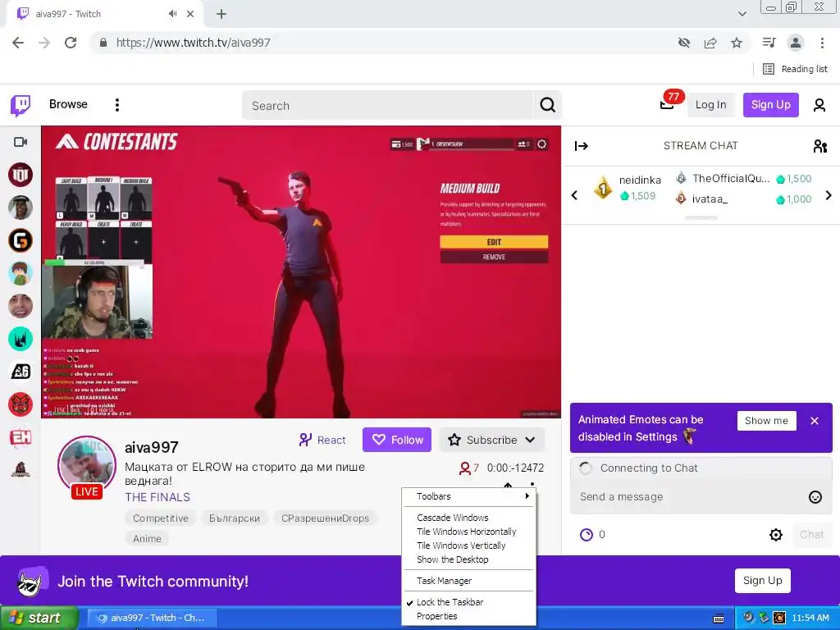The width and height of the screenshot is (840, 630).
Task: Click the Anime tag
Action: coord(147,538)
